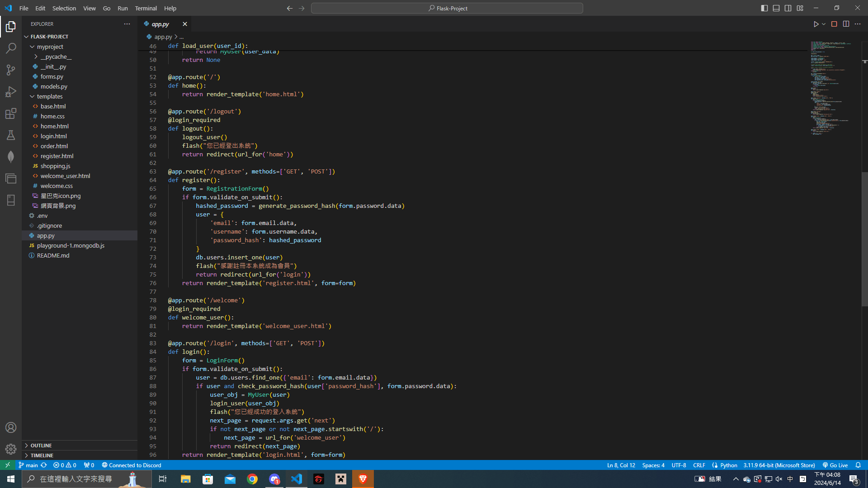The width and height of the screenshot is (868, 488).
Task: Open Run and Debug view
Action: tap(11, 92)
